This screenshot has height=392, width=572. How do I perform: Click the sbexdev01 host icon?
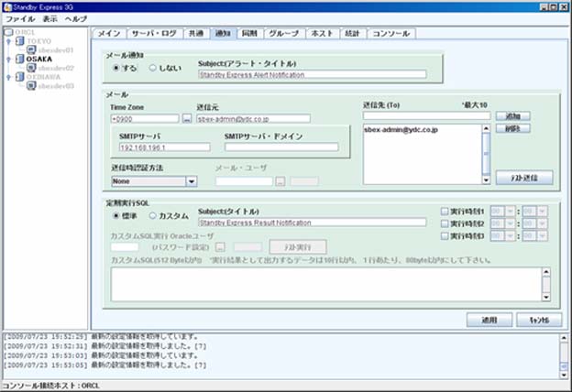(x=31, y=50)
